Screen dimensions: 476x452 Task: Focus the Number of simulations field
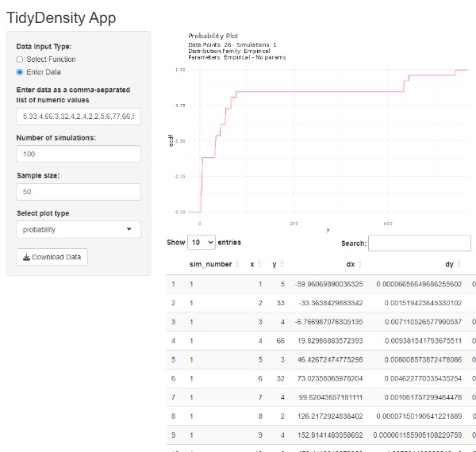point(78,154)
